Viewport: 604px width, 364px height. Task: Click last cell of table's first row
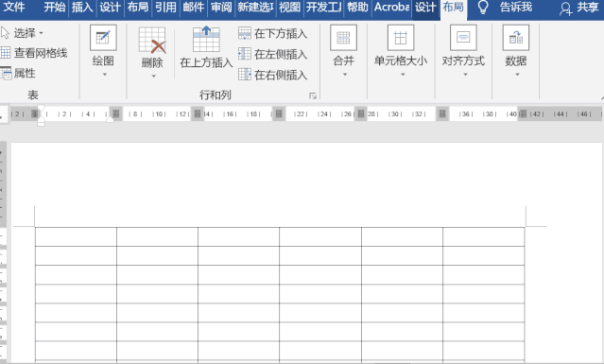pos(483,237)
